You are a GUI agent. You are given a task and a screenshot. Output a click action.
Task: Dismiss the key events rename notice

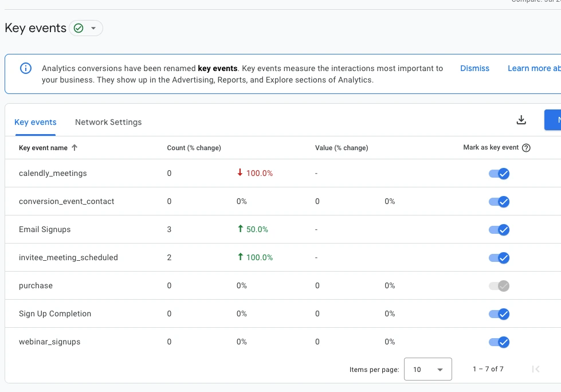pyautogui.click(x=474, y=68)
